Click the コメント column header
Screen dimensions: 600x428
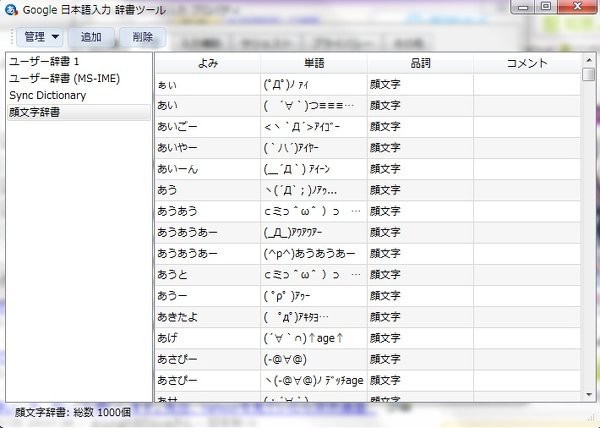click(526, 63)
